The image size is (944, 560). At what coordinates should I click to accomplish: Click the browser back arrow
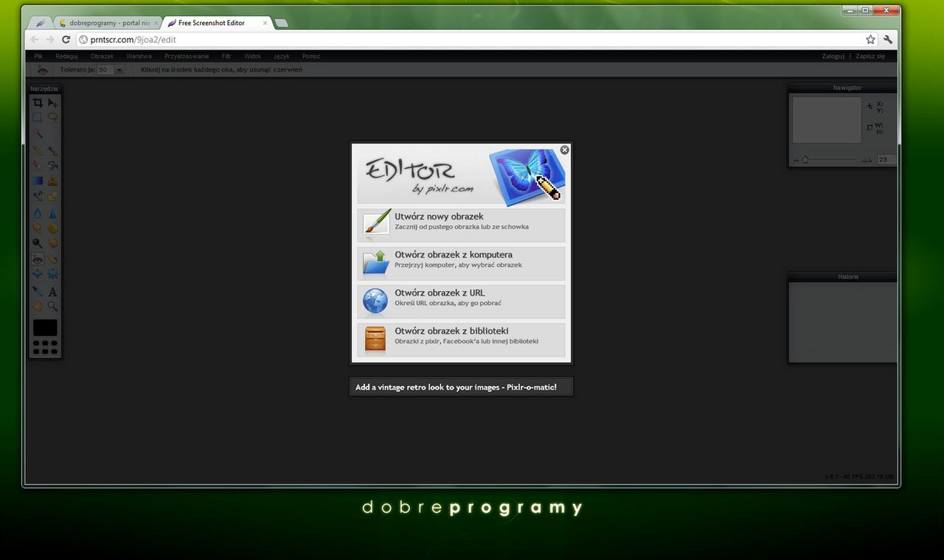click(34, 40)
